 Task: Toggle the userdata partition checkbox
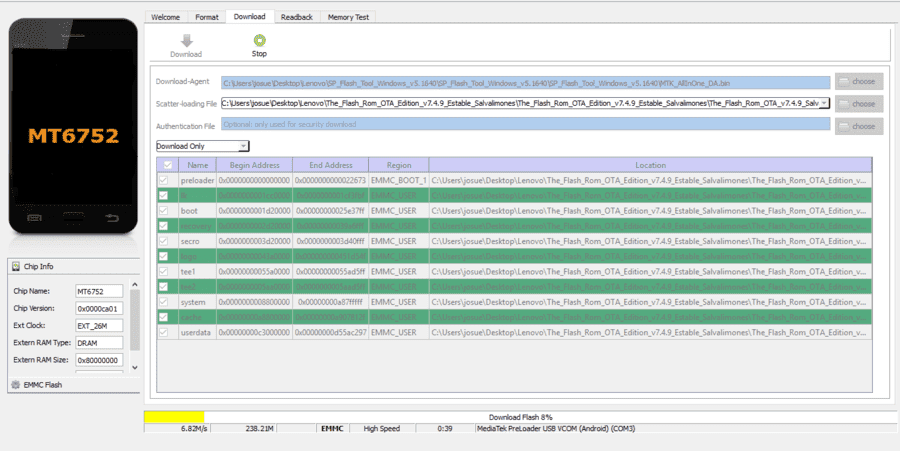click(164, 332)
